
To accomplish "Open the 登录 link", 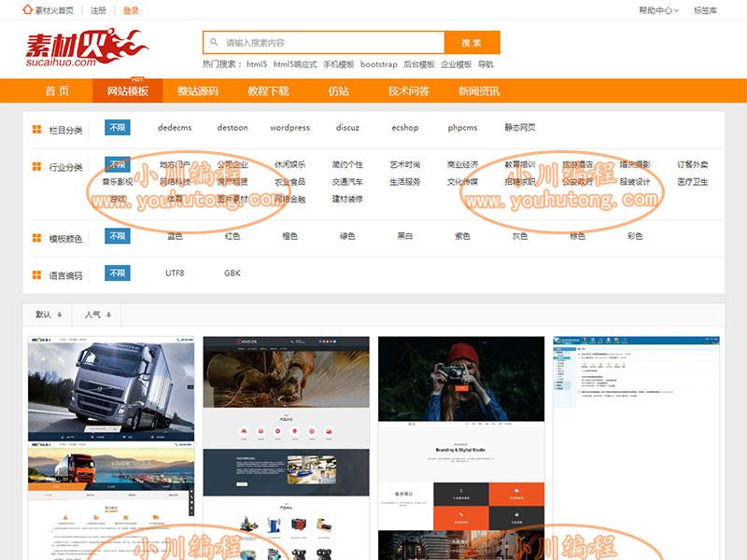I will pyautogui.click(x=131, y=10).
